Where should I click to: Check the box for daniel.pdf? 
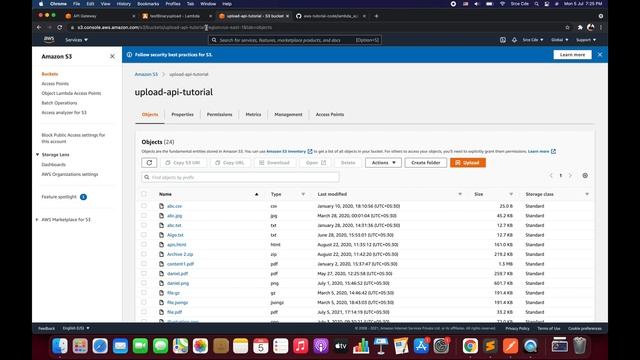point(144,273)
